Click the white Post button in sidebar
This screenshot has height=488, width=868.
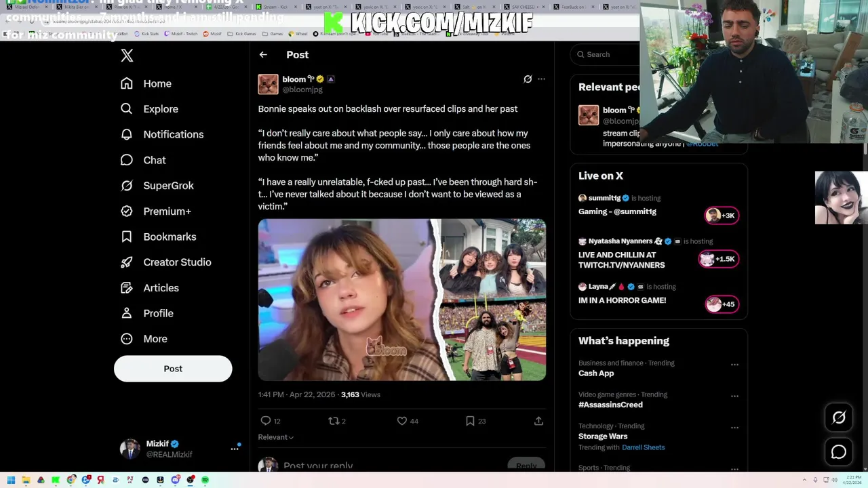coord(173,369)
